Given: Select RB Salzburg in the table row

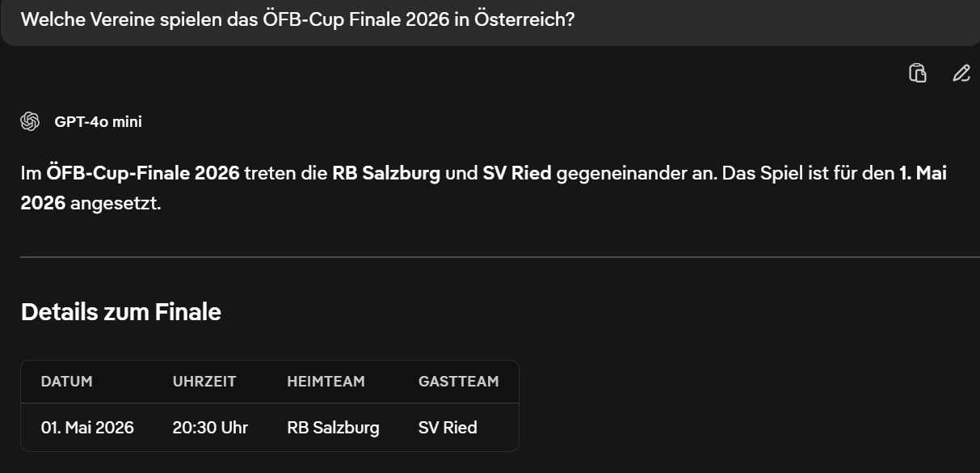Looking at the screenshot, I should (x=333, y=428).
